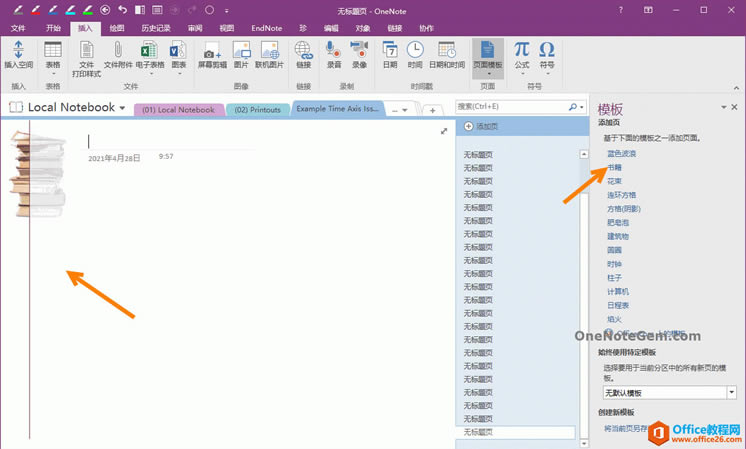Open Ribbon Display Options icon
The width and height of the screenshot is (746, 449).
(648, 10)
